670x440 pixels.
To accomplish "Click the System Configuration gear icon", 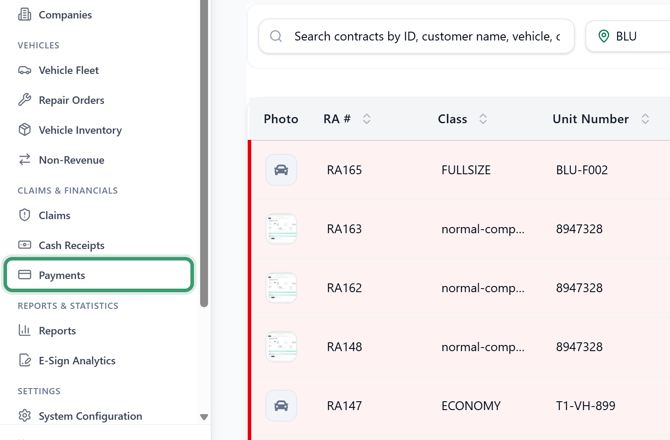I will [x=24, y=416].
